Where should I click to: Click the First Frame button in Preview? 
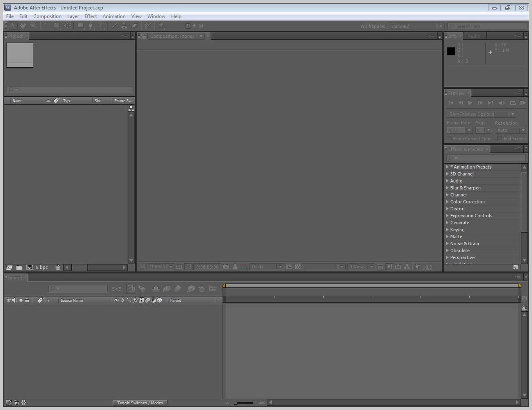(x=451, y=103)
